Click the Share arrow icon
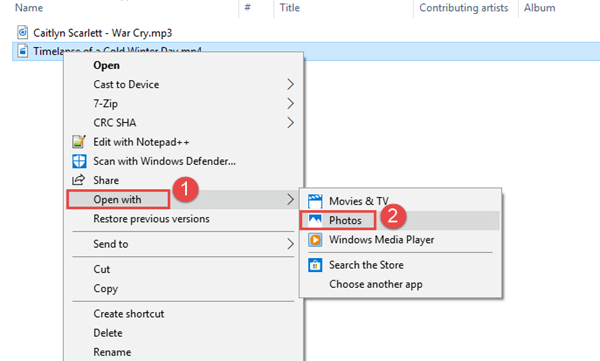Viewport: 600px width, 361px height. pyautogui.click(x=78, y=180)
